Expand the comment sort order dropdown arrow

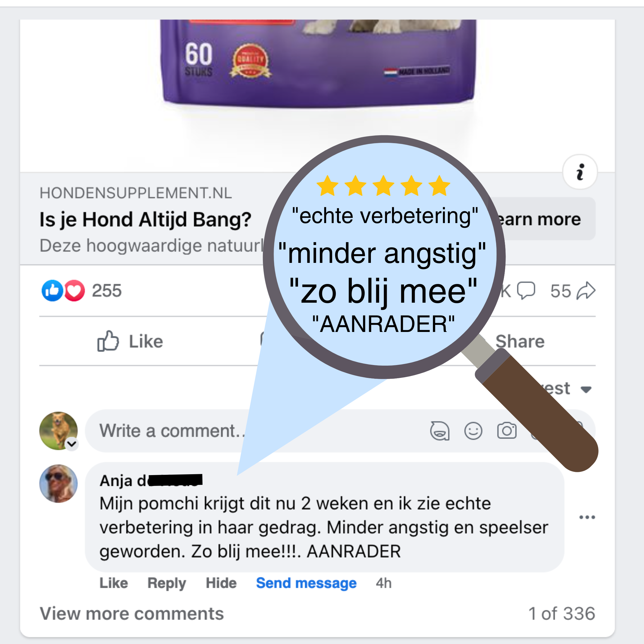[586, 389]
